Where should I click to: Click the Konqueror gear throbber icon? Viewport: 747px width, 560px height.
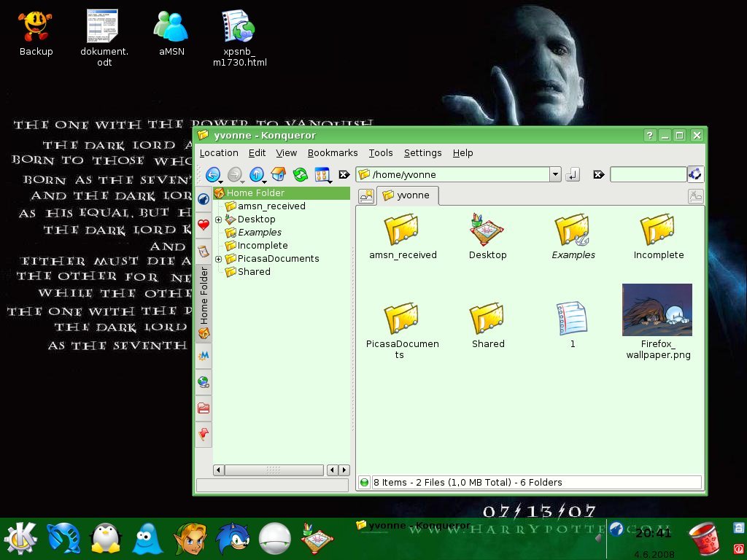[695, 174]
